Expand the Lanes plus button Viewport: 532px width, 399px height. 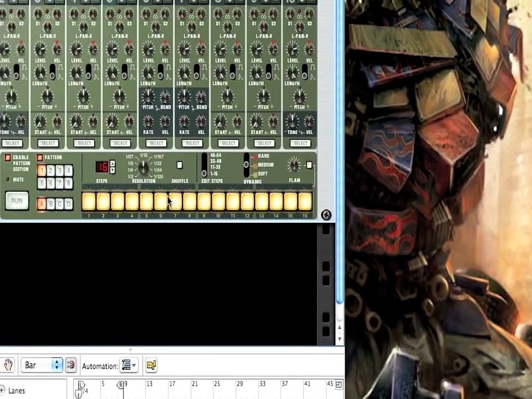pos(2,391)
